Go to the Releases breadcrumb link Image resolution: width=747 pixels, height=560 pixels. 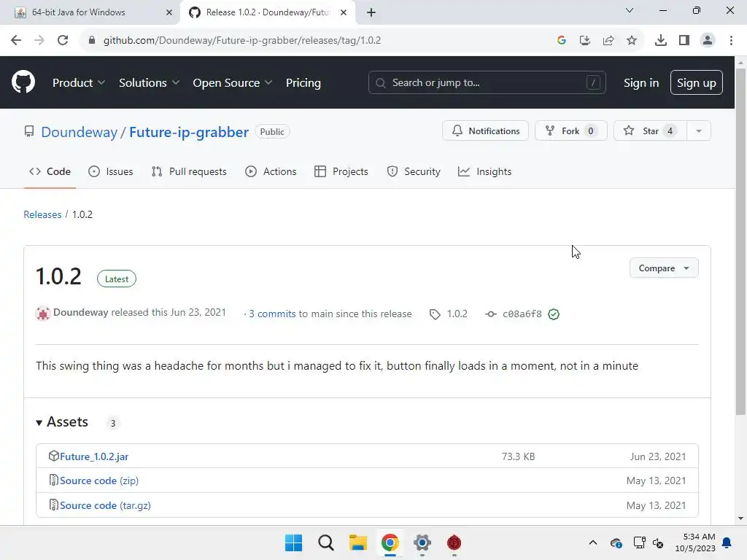(x=42, y=215)
